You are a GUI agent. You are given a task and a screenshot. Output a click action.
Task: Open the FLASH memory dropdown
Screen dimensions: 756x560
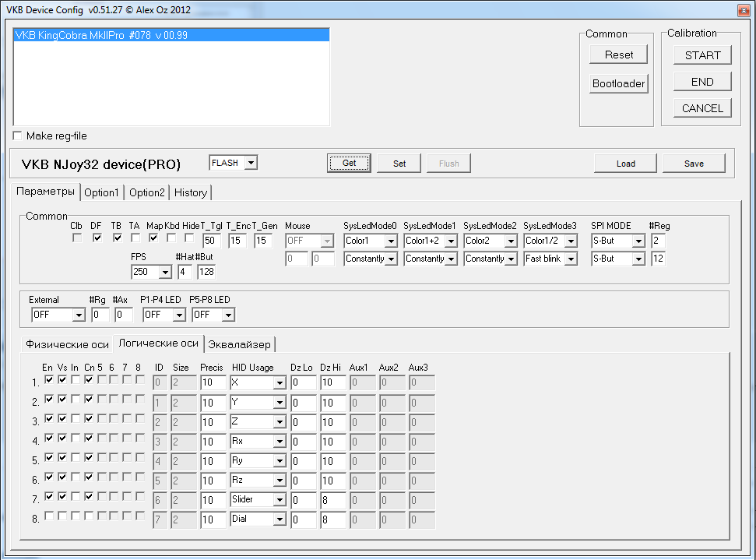[x=251, y=163]
